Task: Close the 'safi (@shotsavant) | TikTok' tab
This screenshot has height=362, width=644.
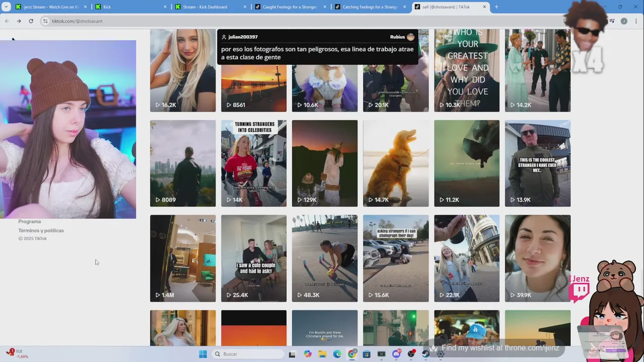Action: click(x=485, y=7)
